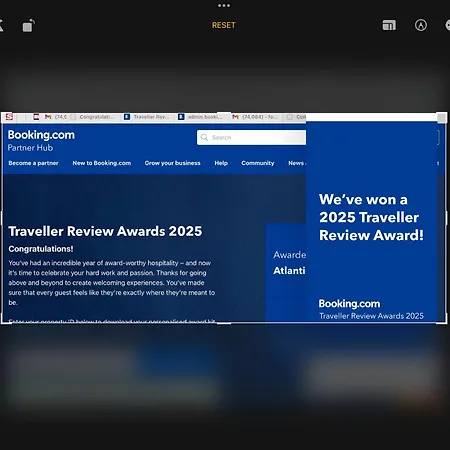Open New to Booking.com menu item
Screen dimensions: 450x450
click(102, 163)
